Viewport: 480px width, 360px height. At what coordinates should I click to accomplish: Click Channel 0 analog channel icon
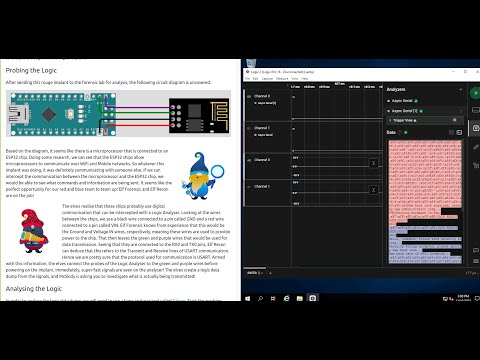[x=249, y=160]
